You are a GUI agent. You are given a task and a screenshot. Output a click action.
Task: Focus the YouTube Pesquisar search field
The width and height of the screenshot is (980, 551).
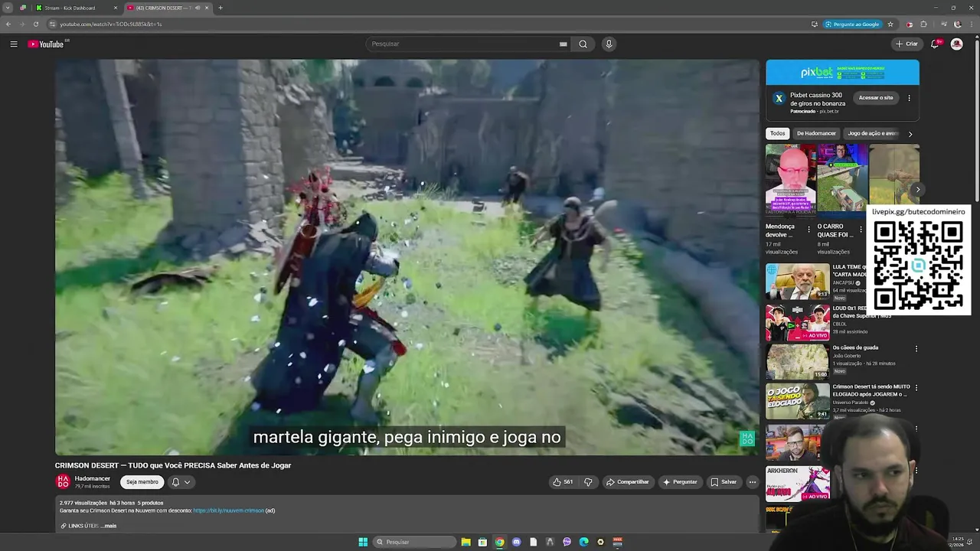point(463,44)
